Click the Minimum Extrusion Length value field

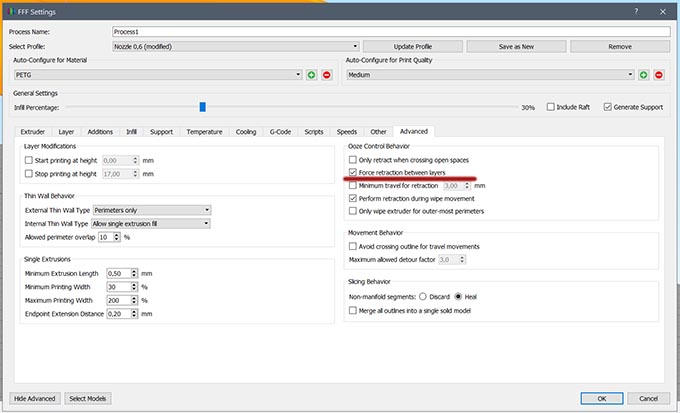[x=118, y=273]
